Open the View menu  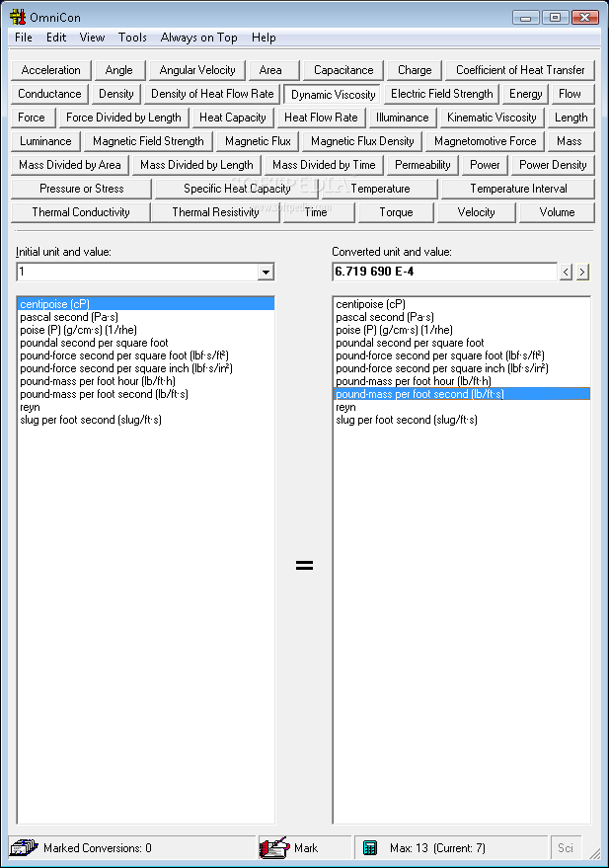pyautogui.click(x=92, y=38)
